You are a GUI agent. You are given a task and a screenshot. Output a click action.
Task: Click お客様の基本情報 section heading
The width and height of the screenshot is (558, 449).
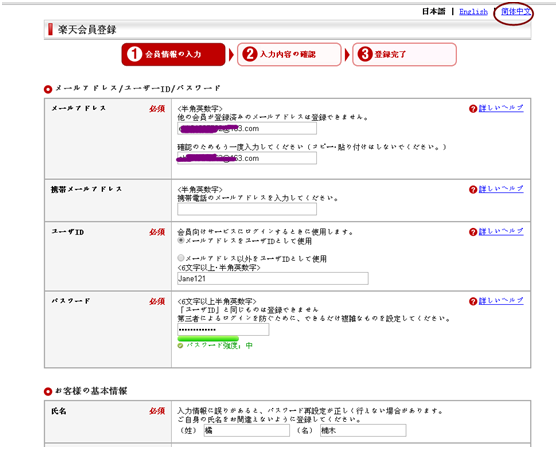pos(91,391)
